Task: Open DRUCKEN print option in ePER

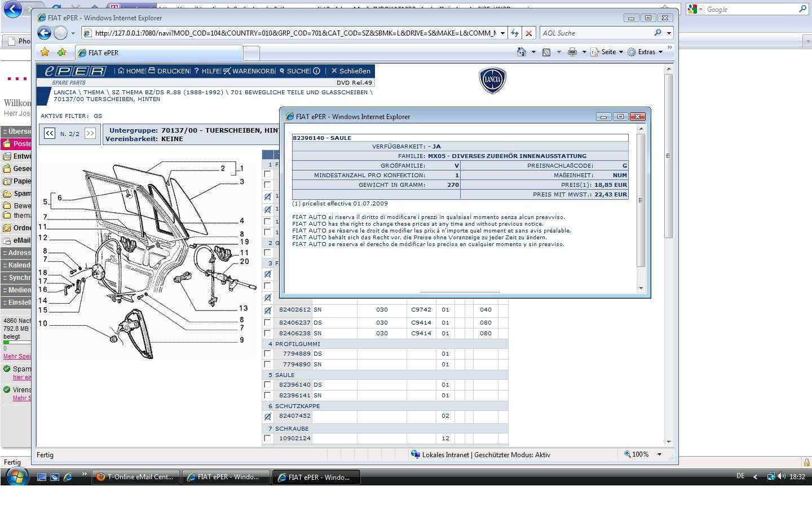Action: (169, 71)
